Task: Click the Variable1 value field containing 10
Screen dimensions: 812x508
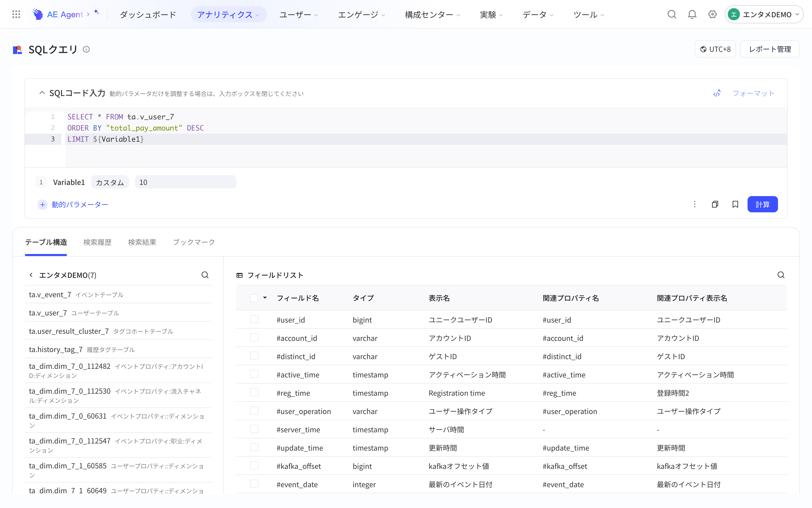Action: 185,182
